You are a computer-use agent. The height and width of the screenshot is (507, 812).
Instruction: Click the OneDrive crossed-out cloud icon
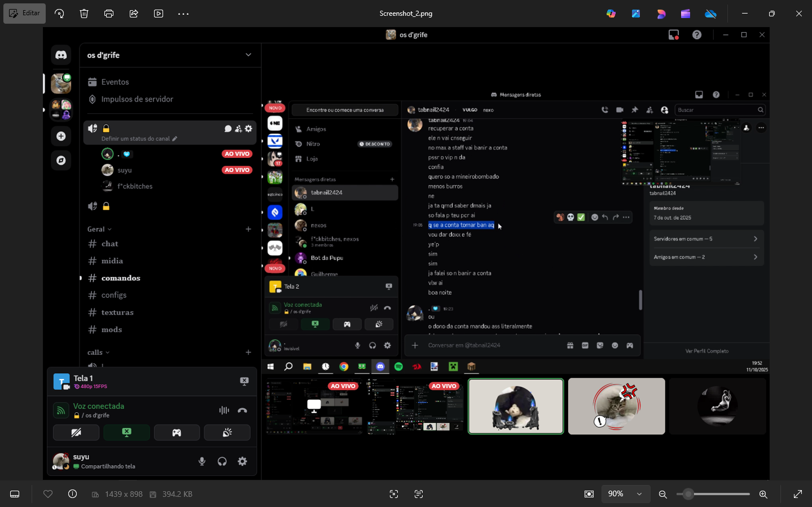click(710, 14)
